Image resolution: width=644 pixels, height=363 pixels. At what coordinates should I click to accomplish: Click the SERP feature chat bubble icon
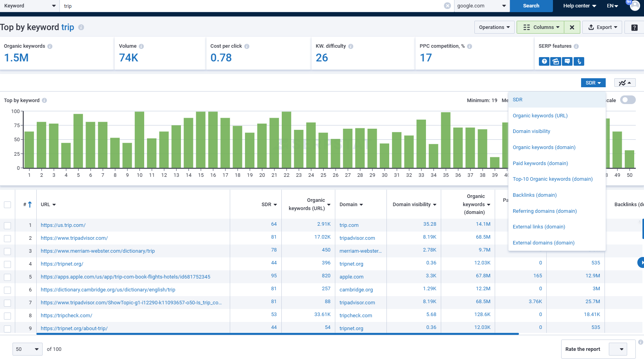(567, 61)
